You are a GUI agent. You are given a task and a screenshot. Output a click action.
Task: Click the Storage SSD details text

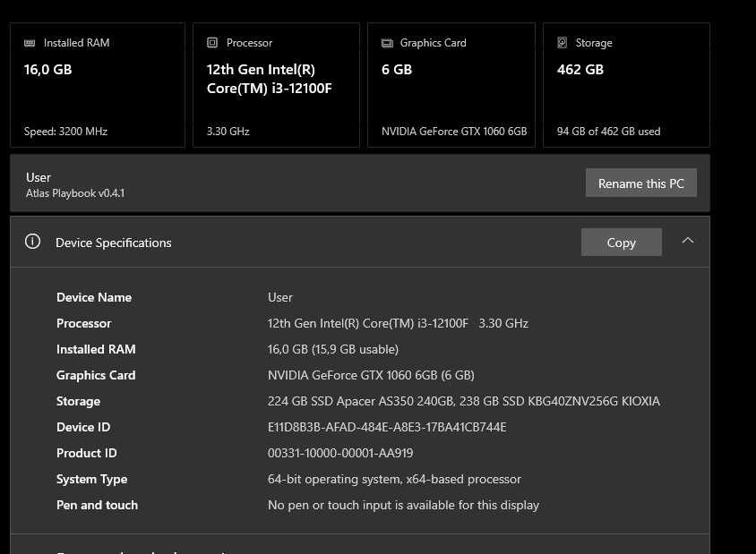(463, 401)
